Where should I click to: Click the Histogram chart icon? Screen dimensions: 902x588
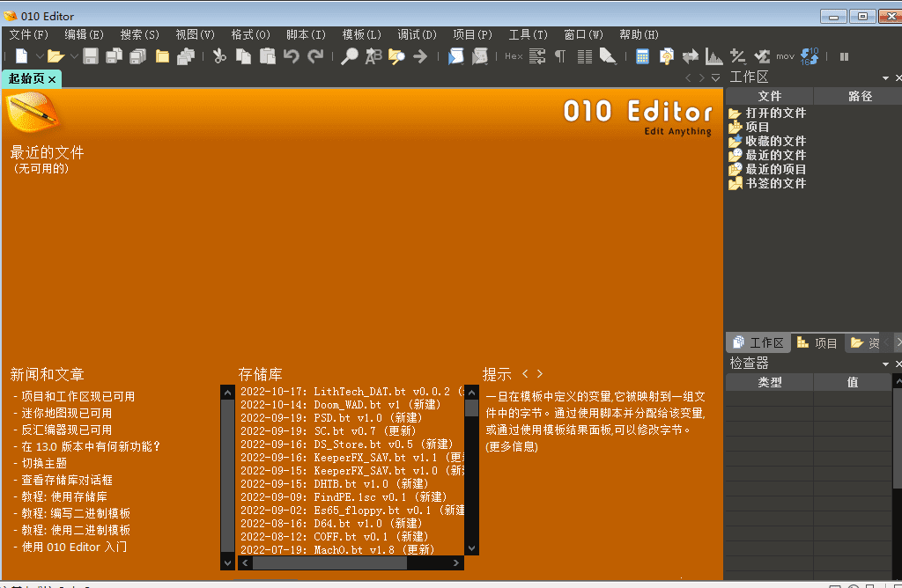(713, 56)
